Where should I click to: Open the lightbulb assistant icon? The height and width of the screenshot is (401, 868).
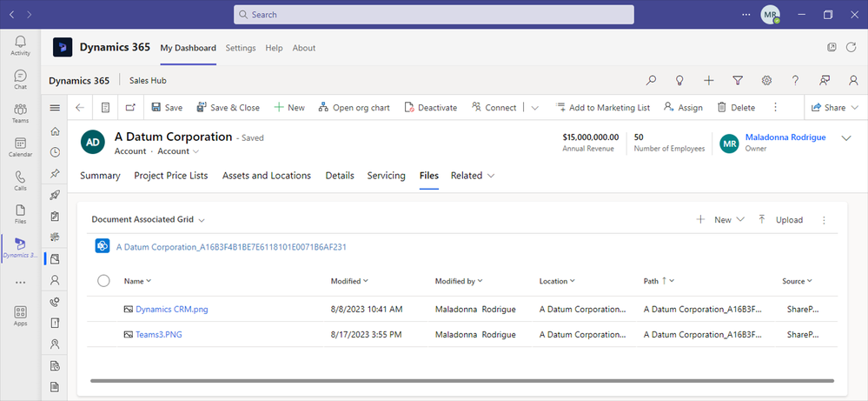tap(679, 80)
